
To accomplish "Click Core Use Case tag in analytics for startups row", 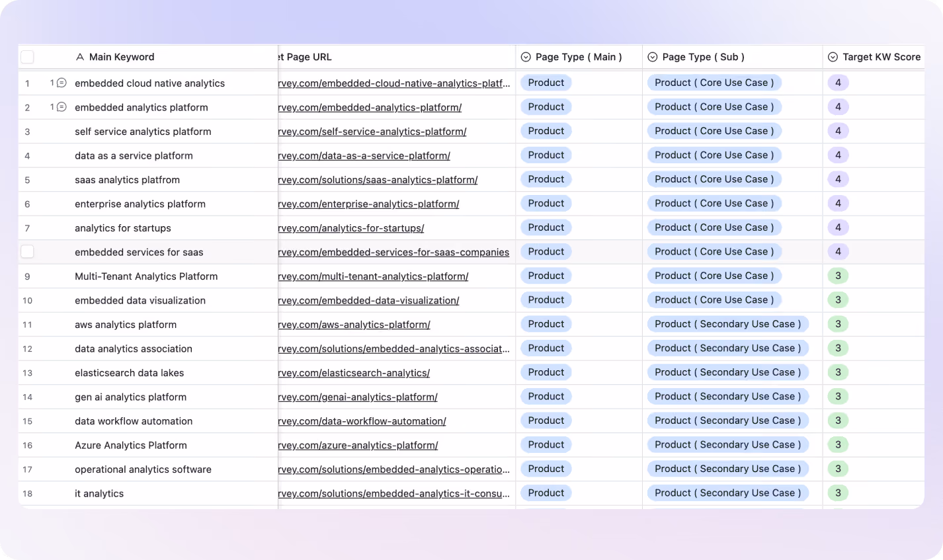I will (x=714, y=227).
